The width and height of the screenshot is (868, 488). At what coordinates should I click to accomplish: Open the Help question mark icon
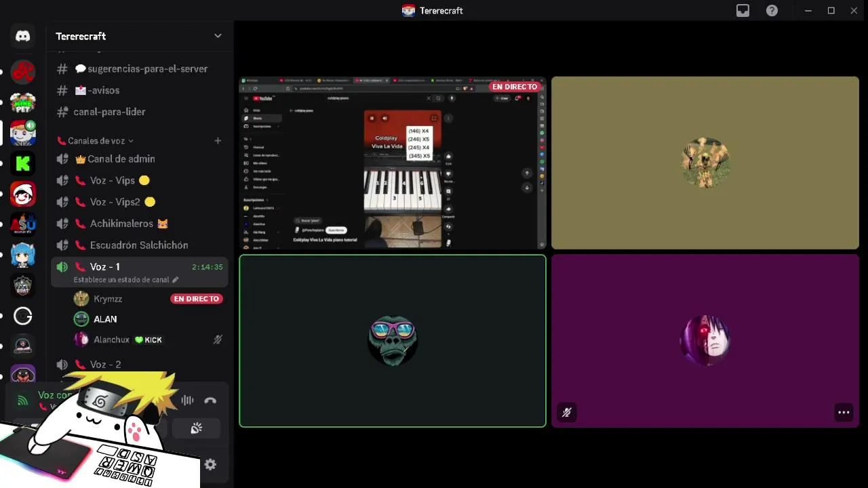[772, 10]
